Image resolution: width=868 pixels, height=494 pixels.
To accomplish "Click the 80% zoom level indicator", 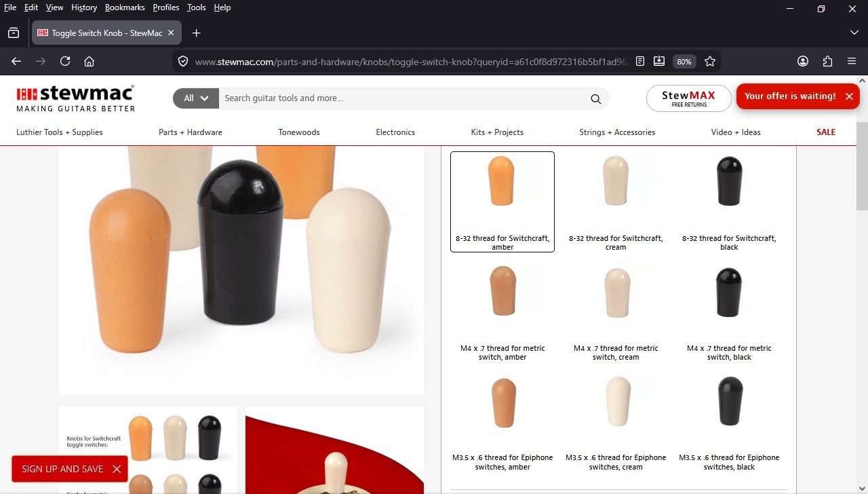I will [684, 61].
